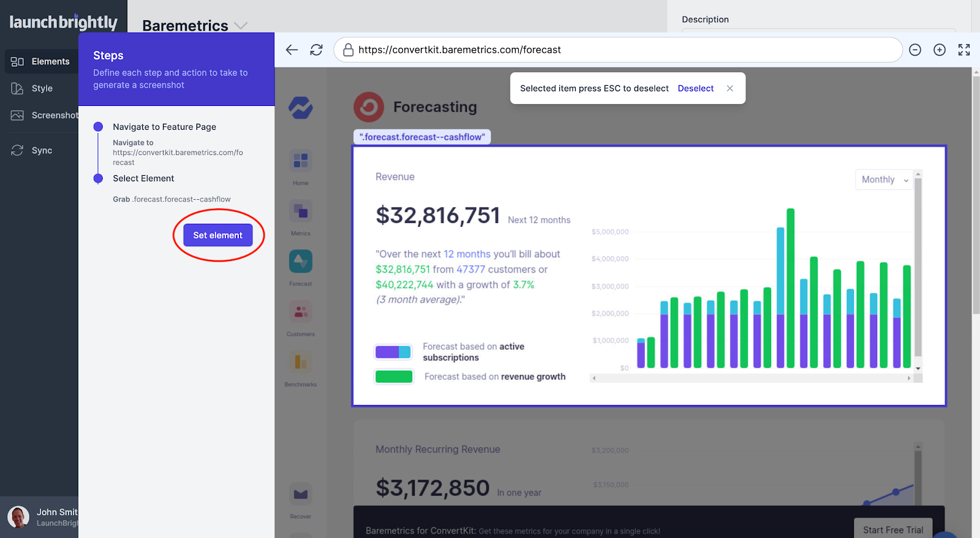Click the browser back arrow icon
Image resolution: width=980 pixels, height=538 pixels.
pyautogui.click(x=292, y=50)
